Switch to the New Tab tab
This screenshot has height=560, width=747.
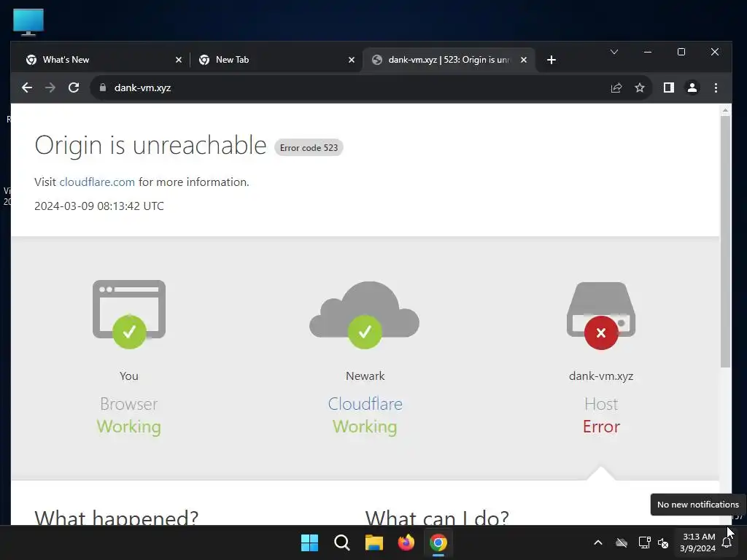275,60
